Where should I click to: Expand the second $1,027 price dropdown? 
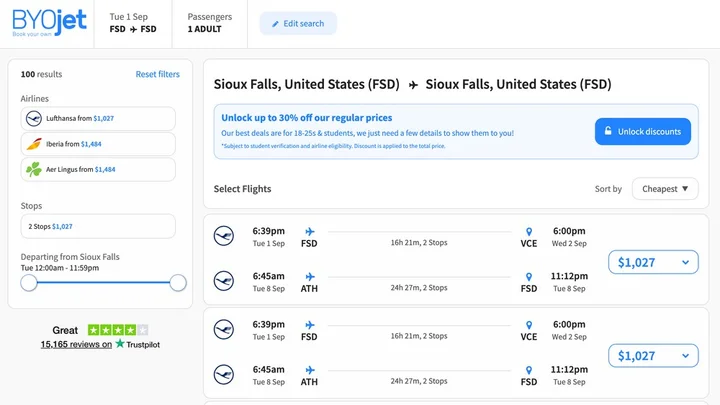pyautogui.click(x=653, y=356)
